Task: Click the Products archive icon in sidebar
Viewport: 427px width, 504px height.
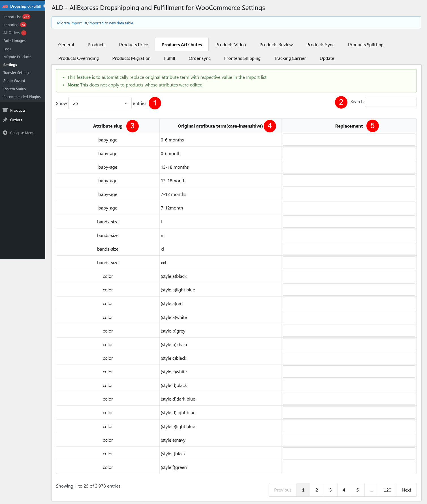Action: click(5, 110)
